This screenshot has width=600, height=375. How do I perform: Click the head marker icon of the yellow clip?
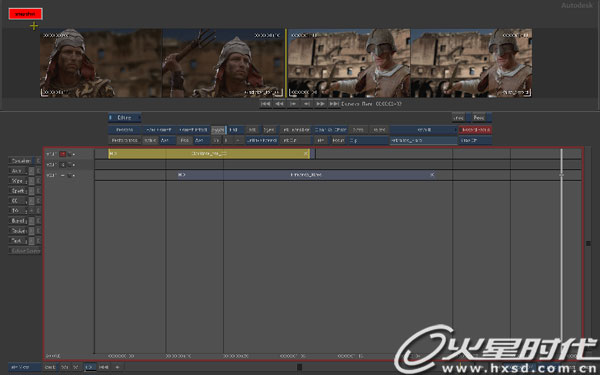[x=113, y=153]
